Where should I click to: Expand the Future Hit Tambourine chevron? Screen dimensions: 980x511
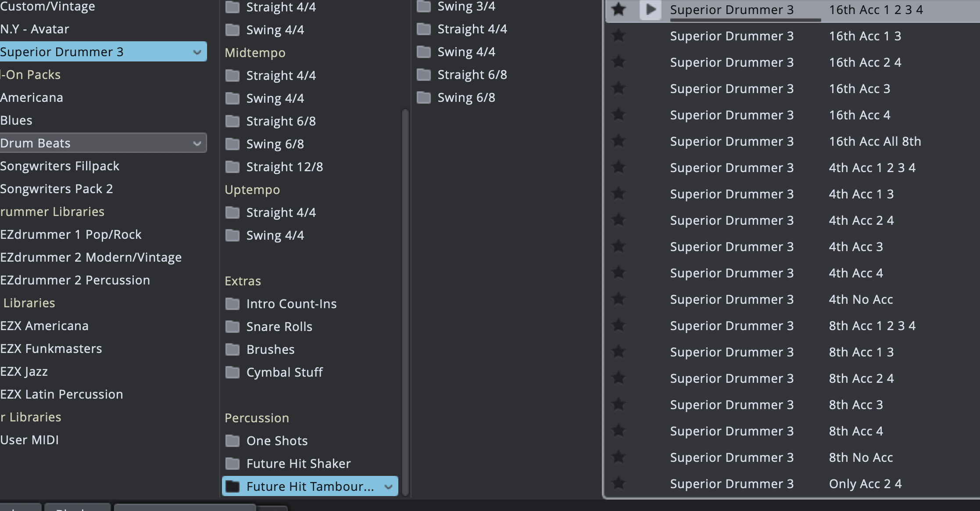(388, 486)
